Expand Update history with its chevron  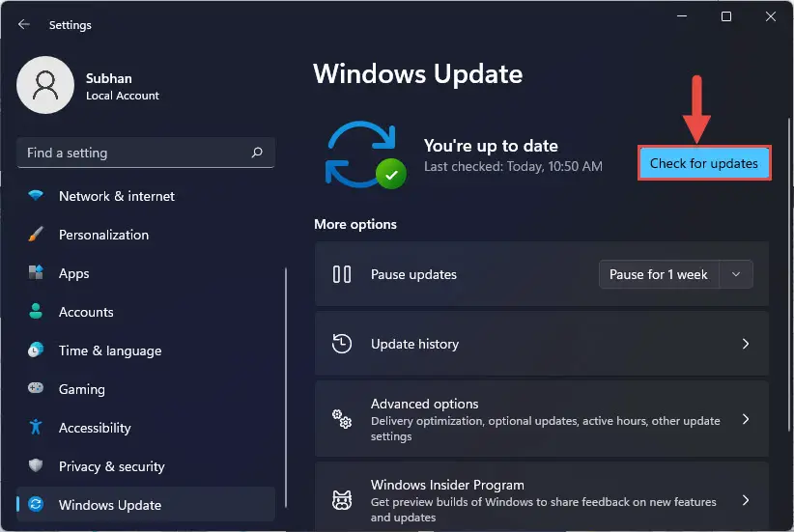point(746,344)
